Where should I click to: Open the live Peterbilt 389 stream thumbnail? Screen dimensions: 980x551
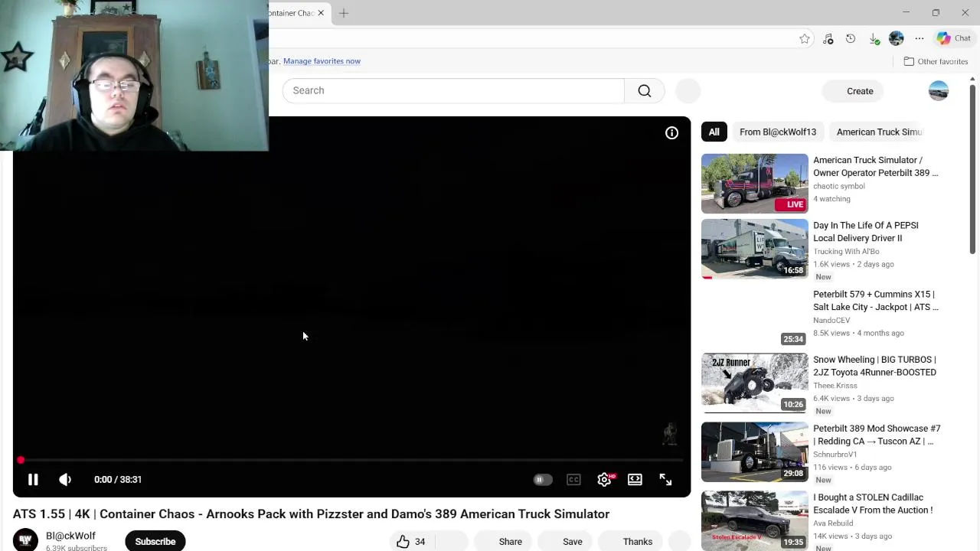point(754,184)
